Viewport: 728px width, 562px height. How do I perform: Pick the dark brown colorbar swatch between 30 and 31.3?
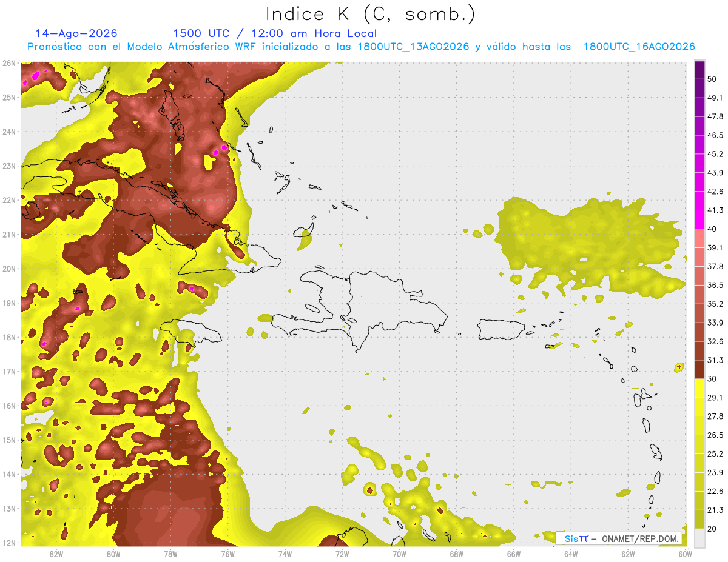(x=699, y=369)
